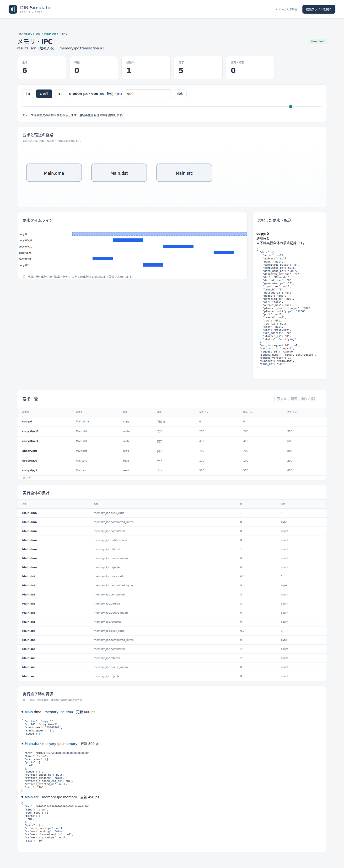Select the Main.src node box
This screenshot has height=868, width=344.
click(184, 173)
